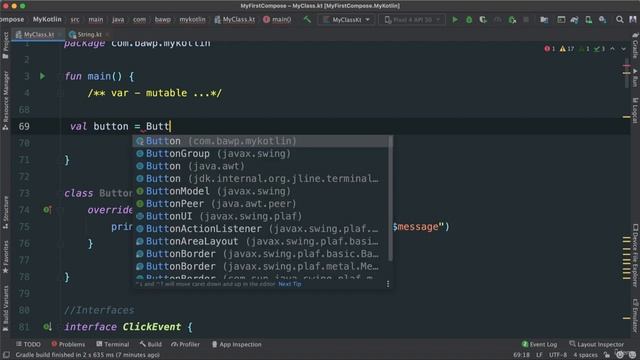Click the tool window toggle icon in status bar corner
Screen dimensions: 640x360
pyautogui.click(x=6, y=355)
